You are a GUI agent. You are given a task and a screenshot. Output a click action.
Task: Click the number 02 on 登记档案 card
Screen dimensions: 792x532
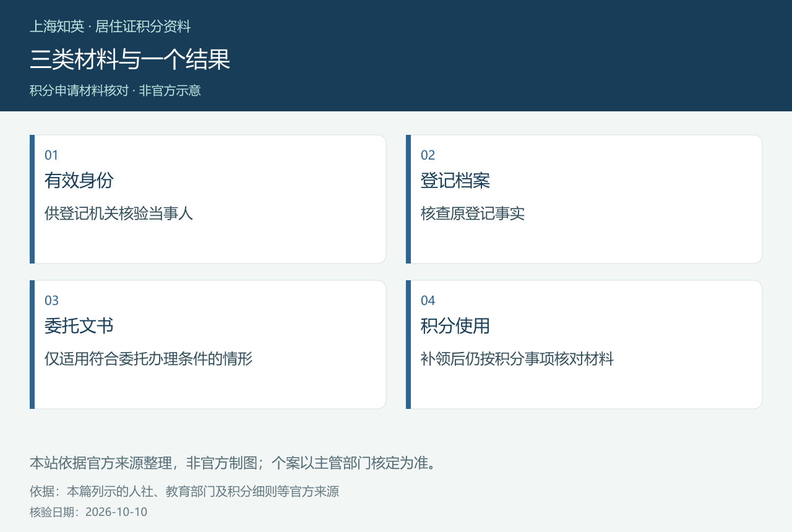click(x=428, y=155)
